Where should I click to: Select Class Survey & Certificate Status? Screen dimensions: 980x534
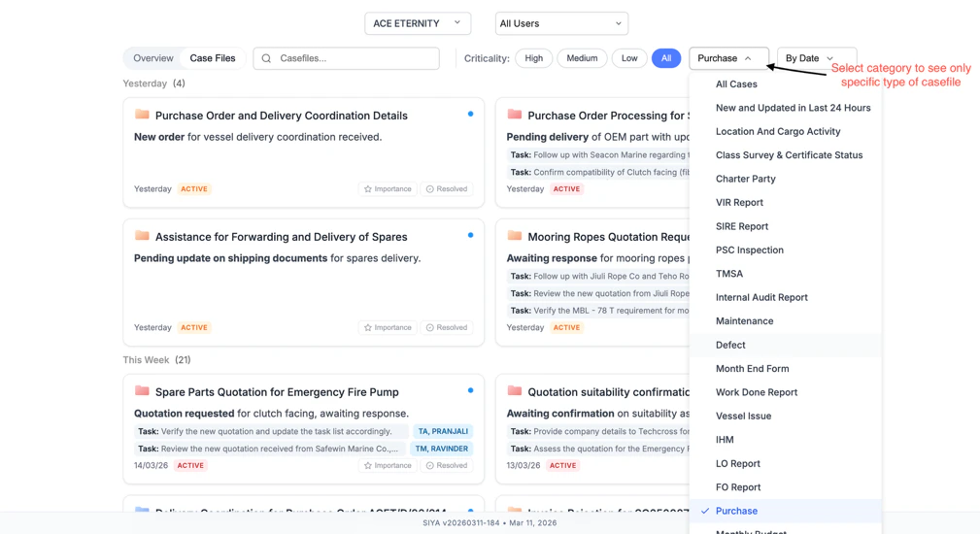786,155
